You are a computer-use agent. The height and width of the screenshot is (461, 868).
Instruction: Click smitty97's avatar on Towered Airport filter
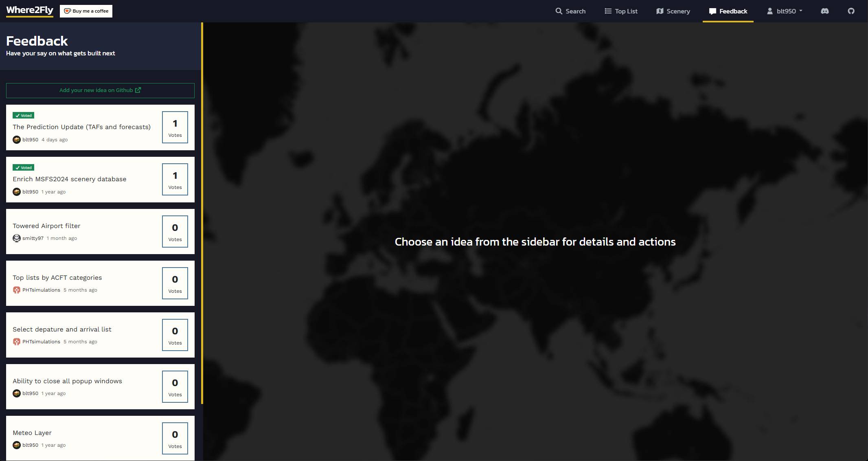coord(16,238)
